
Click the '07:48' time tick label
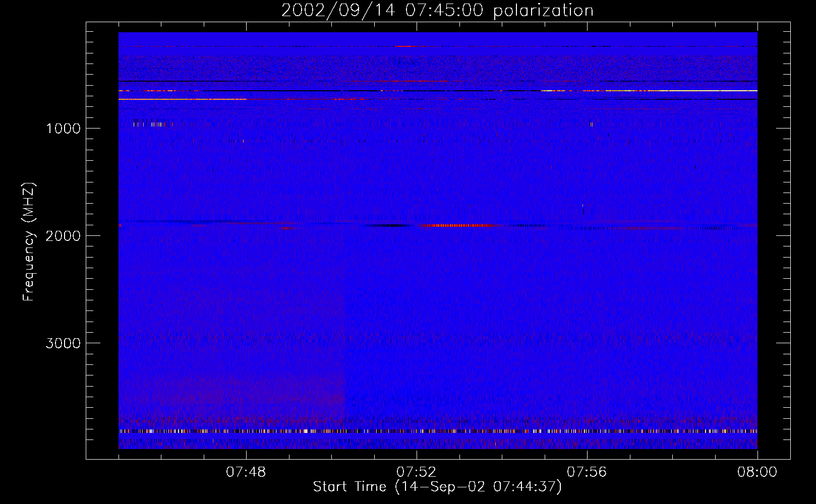click(x=246, y=472)
